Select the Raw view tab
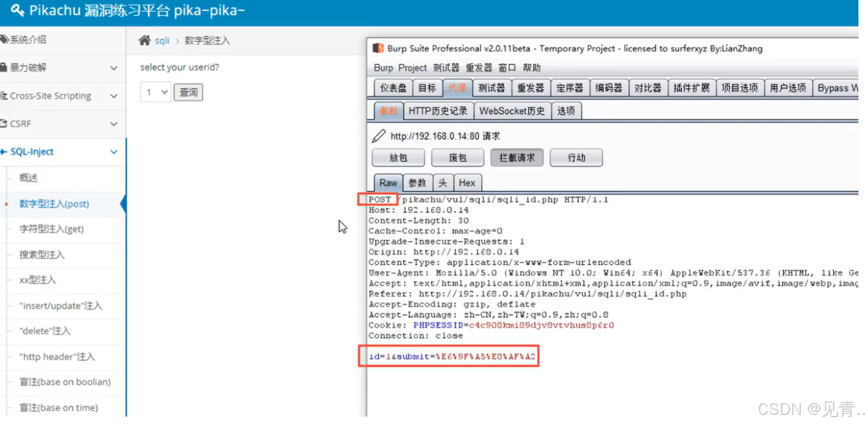Viewport: 868px width, 424px height. pyautogui.click(x=388, y=183)
